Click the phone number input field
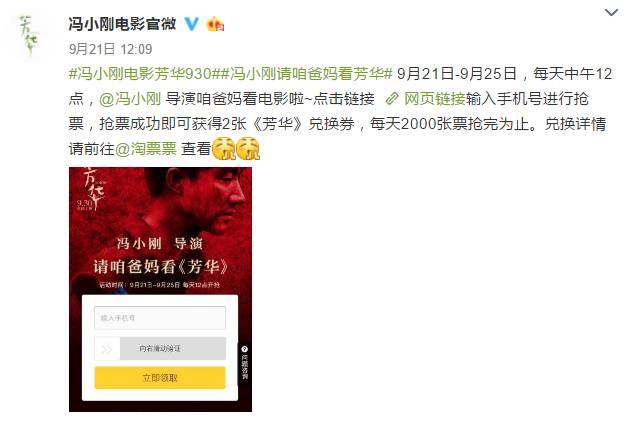Screen dimensions: 632x423 pos(160,318)
